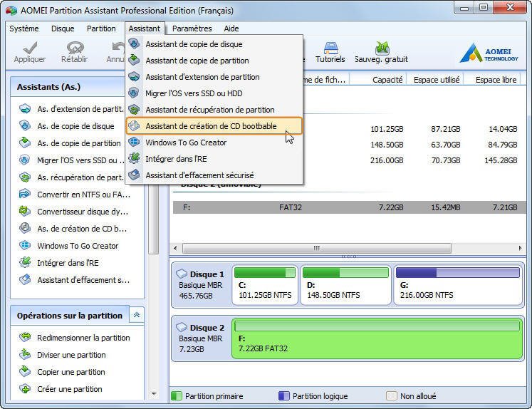532x409 pixels.
Task: Click icon beside Intégrer dans l'RE menu entry
Action: 134,158
